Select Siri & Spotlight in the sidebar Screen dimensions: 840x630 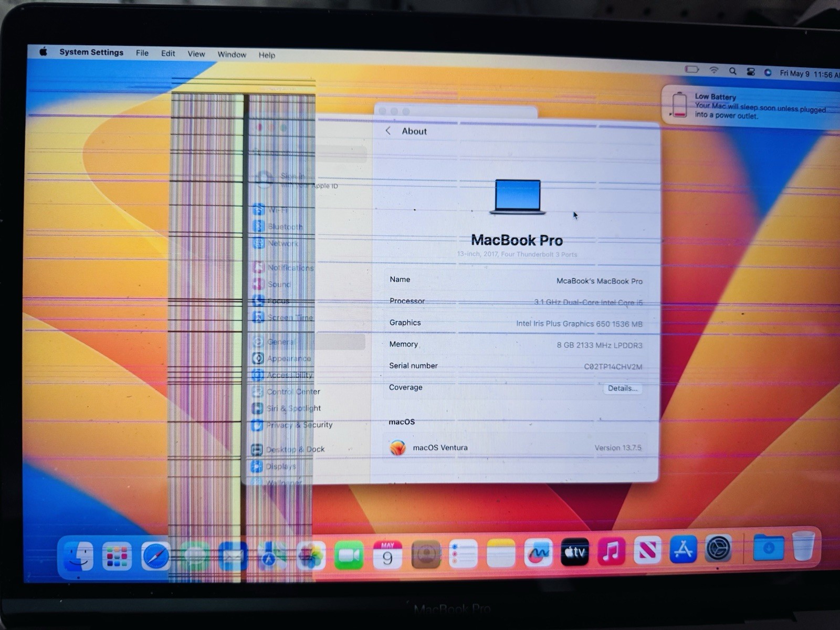point(287,408)
